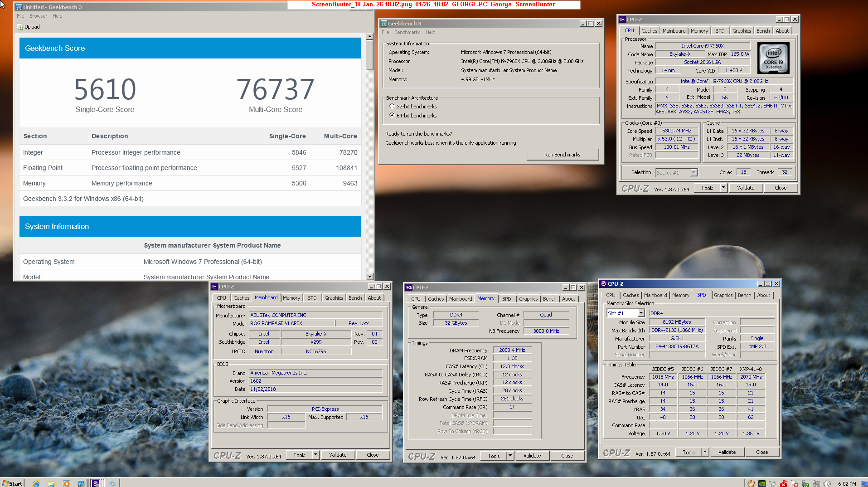Switch to Graphics tab in CPU-Z Memory window
The height and width of the screenshot is (487, 868).
528,299
